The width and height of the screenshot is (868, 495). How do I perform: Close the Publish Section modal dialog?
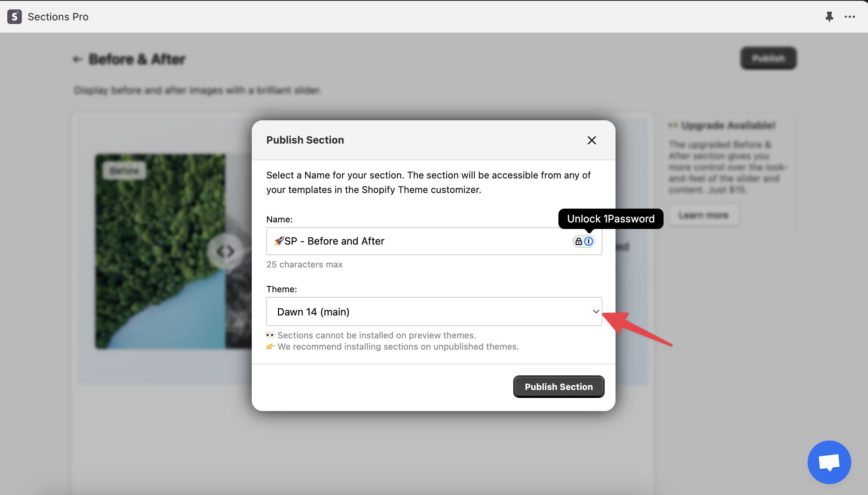click(x=591, y=140)
